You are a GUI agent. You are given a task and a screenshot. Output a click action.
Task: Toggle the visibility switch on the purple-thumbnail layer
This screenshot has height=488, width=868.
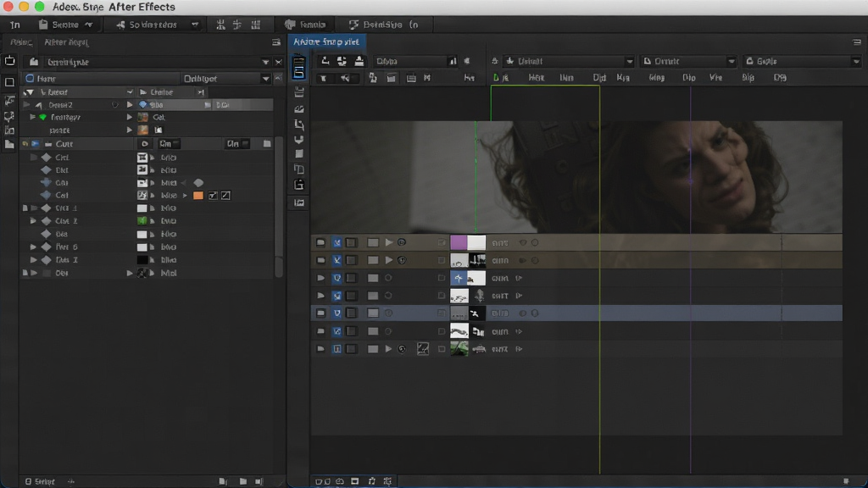[x=337, y=242]
